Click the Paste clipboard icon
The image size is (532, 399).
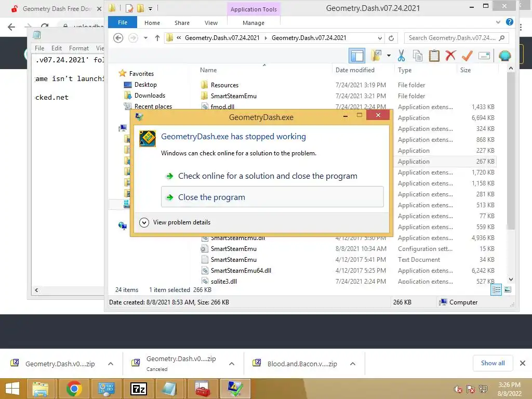(x=434, y=55)
